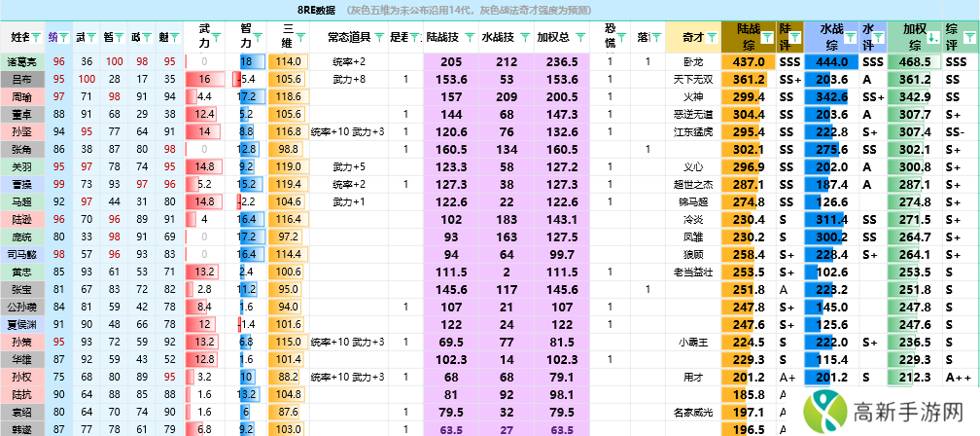Select the 诸葛亮 name cell
The height and width of the screenshot is (436, 980).
click(22, 61)
